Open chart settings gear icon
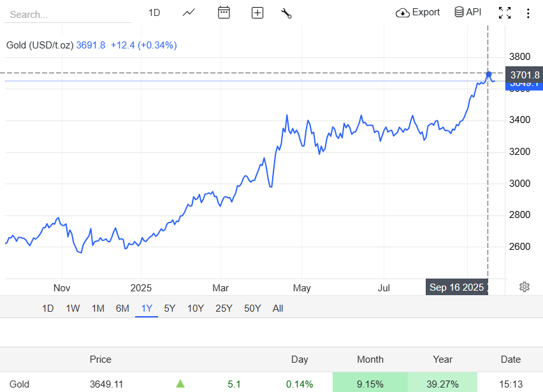This screenshot has width=543, height=392. click(x=524, y=287)
